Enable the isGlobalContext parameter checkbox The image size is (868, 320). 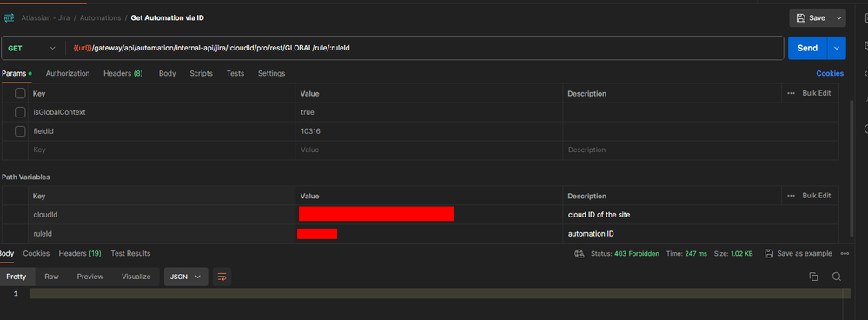pos(20,112)
